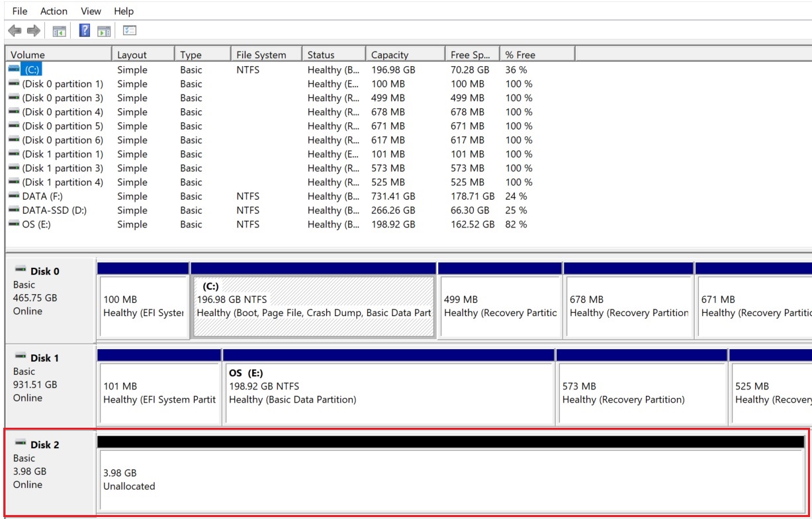812x519 pixels.
Task: Click the 499 MB recovery partition on Disk 0
Action: pyautogui.click(x=500, y=307)
